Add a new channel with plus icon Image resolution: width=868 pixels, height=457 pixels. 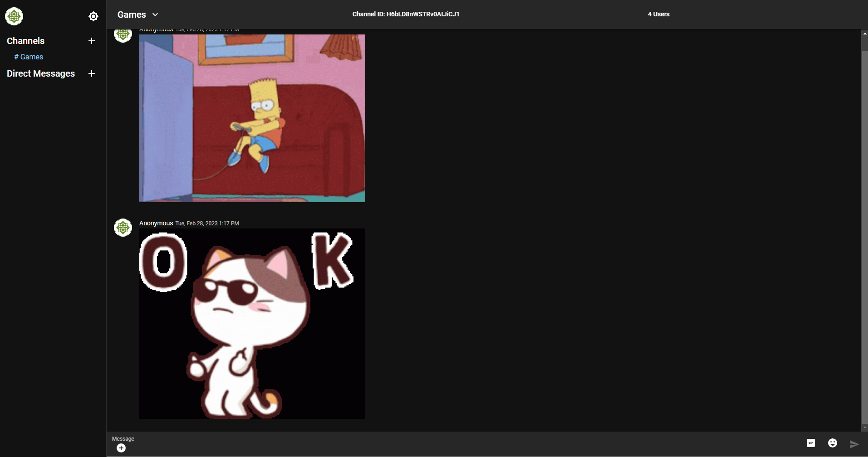pyautogui.click(x=92, y=41)
